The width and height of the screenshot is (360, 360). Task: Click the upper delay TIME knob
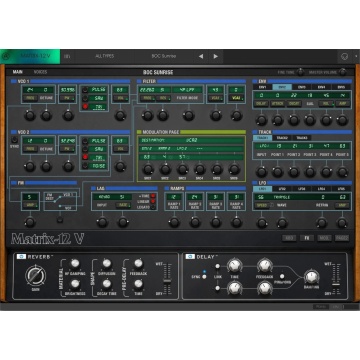[x=234, y=266]
